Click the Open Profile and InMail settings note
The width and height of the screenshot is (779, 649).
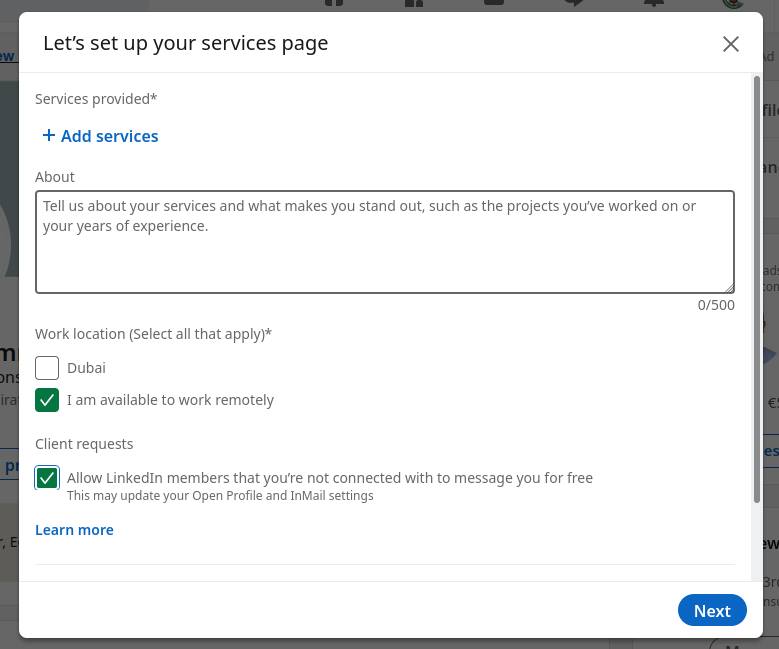tap(220, 496)
